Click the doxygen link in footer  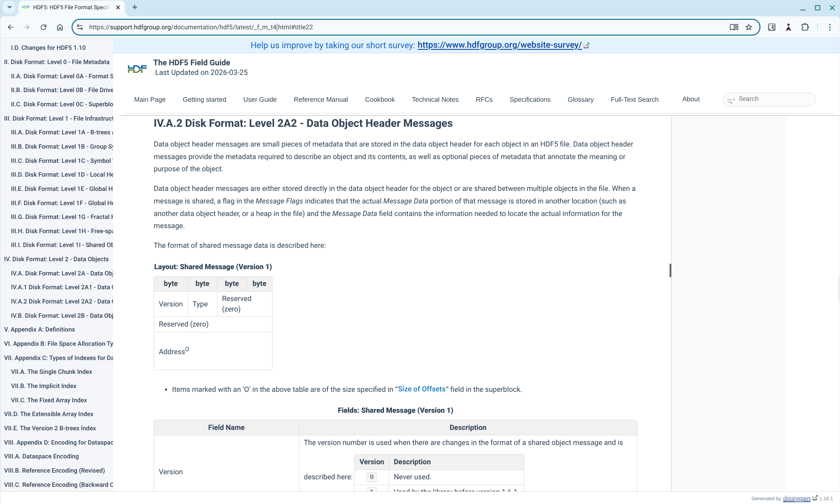click(x=796, y=499)
